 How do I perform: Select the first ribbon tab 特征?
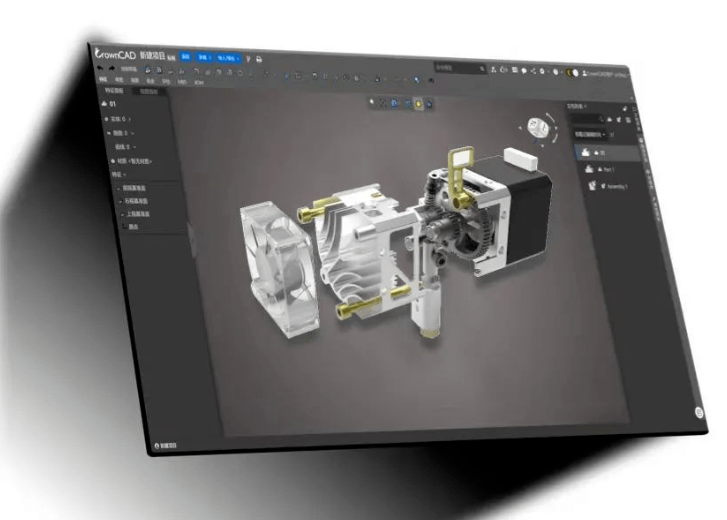103,80
